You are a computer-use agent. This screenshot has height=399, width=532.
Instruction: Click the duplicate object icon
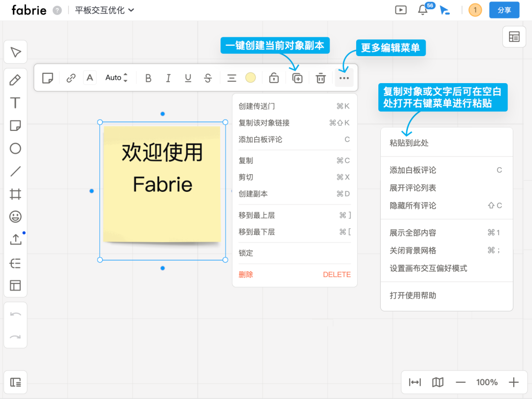(x=297, y=78)
